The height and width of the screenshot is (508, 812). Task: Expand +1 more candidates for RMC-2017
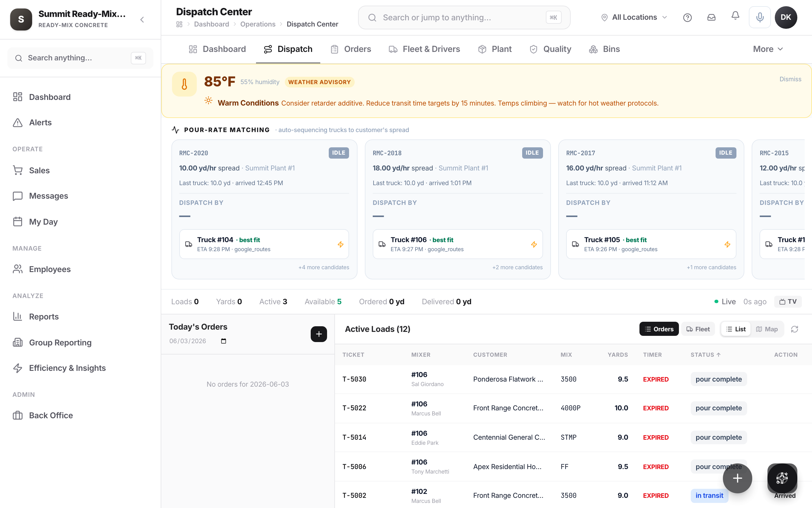711,267
